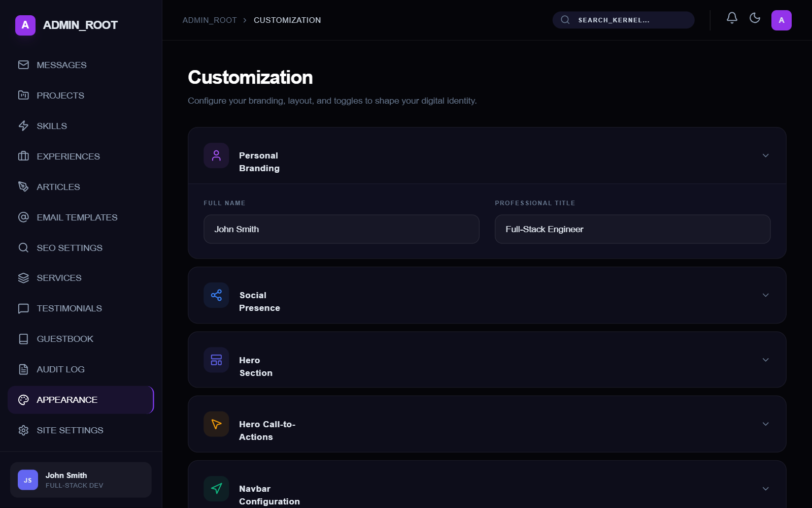The width and height of the screenshot is (812, 508).
Task: Go to Services
Action: pos(81,278)
